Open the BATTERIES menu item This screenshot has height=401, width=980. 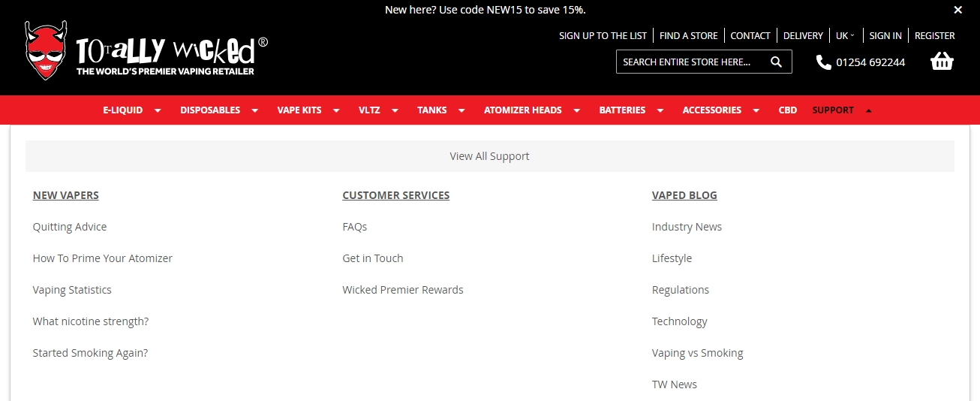[622, 110]
